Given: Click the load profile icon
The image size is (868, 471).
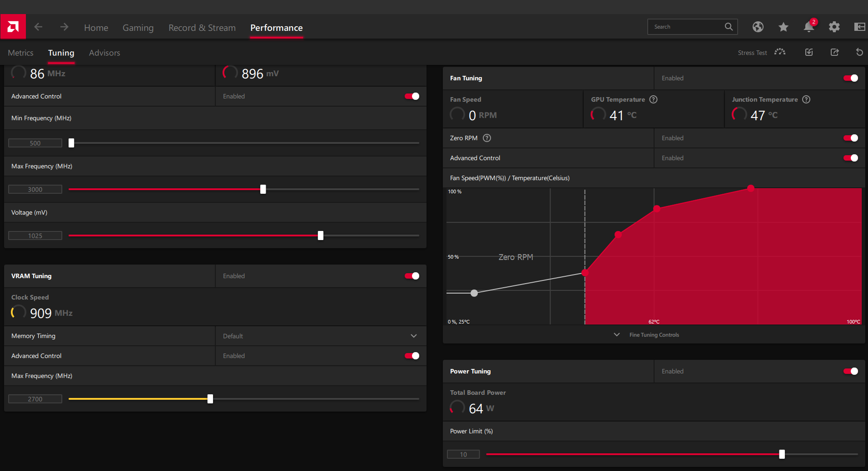Looking at the screenshot, I should point(809,52).
